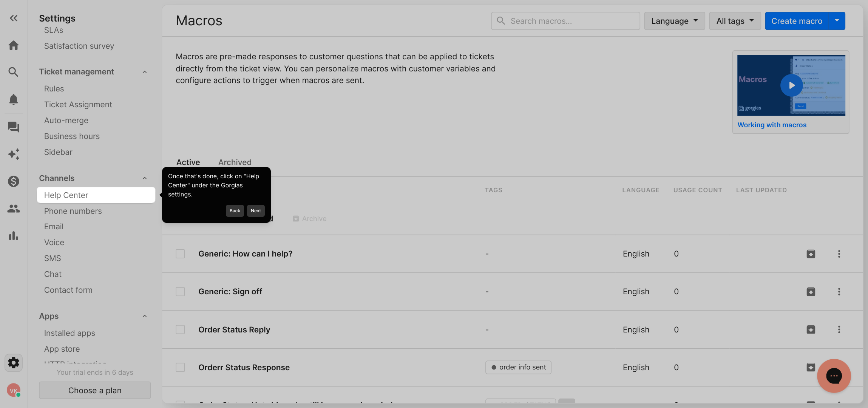Open three-dot menu for 'Generic: Sign off'
The image size is (868, 408).
point(839,292)
